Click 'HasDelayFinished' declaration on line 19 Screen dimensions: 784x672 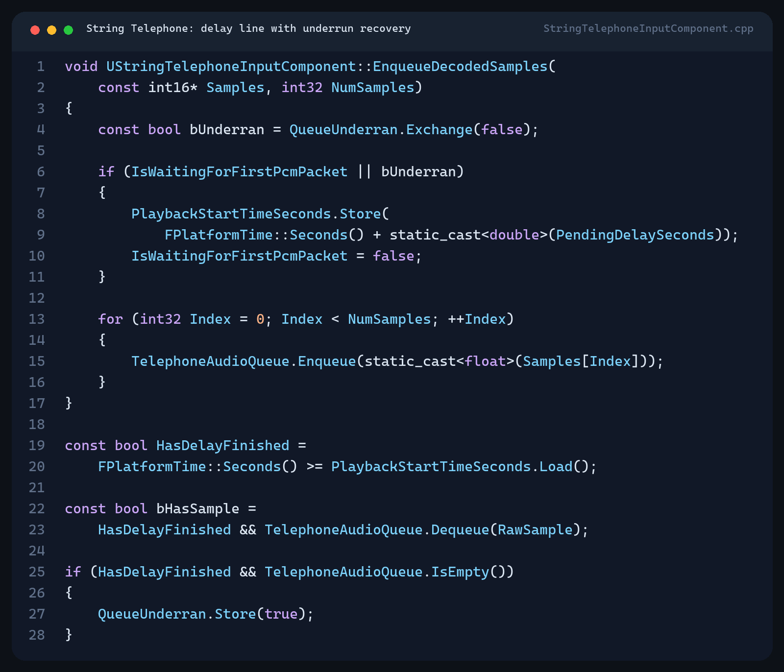[223, 445]
